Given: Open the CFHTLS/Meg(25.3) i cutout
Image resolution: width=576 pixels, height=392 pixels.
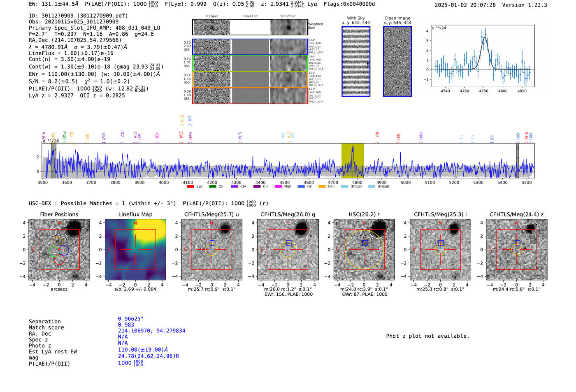Looking at the screenshot, I should coord(440,249).
